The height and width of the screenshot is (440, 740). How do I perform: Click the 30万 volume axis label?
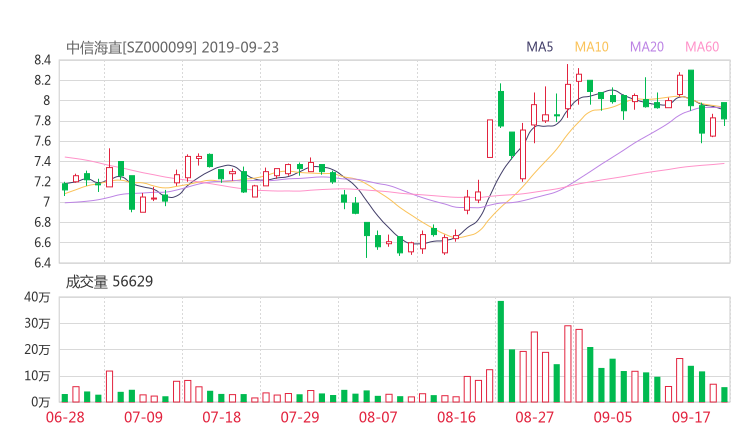tap(37, 323)
